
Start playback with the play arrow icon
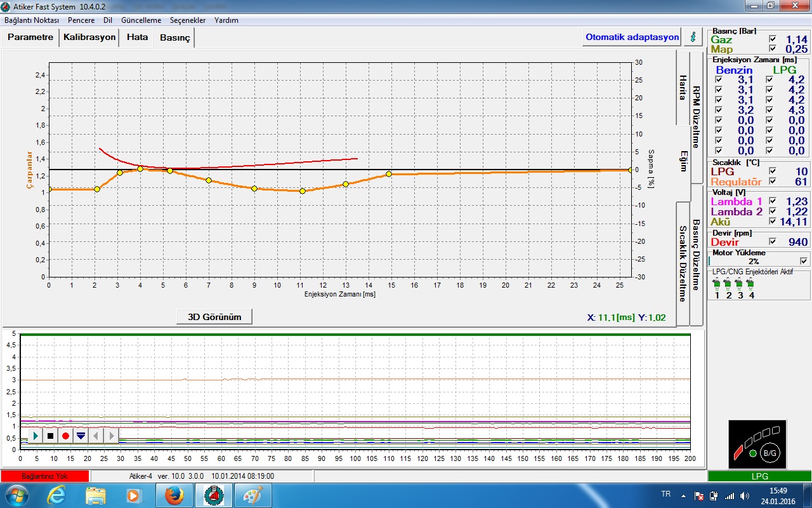click(x=36, y=436)
